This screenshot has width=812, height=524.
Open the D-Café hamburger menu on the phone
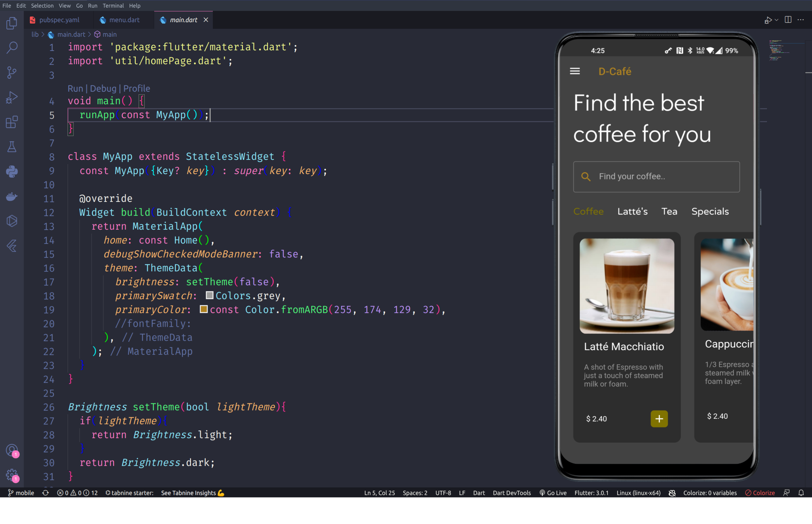click(x=574, y=71)
